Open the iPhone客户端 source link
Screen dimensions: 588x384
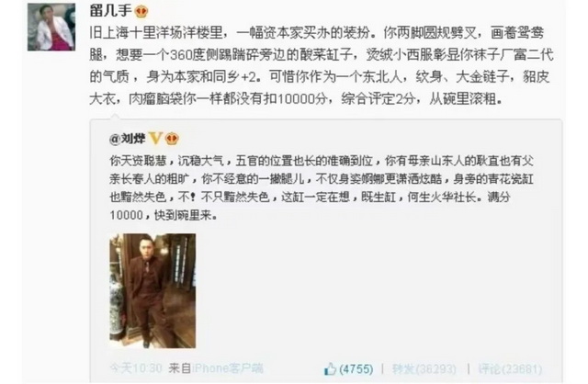point(228,368)
